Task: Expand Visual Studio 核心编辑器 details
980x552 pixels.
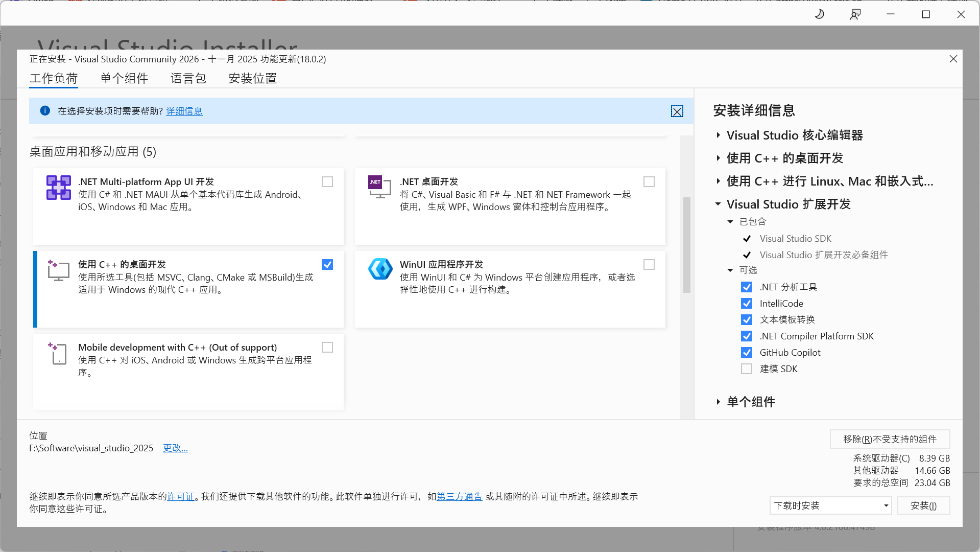Action: (x=718, y=135)
